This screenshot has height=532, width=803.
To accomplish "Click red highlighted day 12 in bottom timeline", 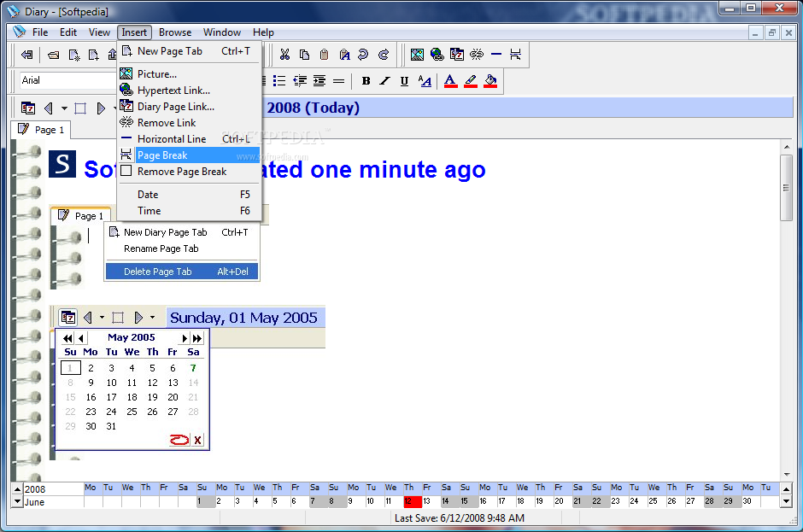I will tap(413, 501).
